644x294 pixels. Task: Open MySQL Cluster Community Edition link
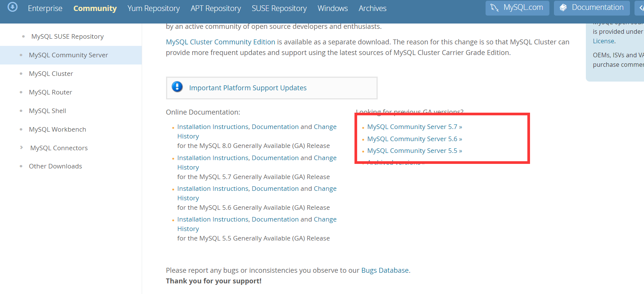tap(220, 42)
